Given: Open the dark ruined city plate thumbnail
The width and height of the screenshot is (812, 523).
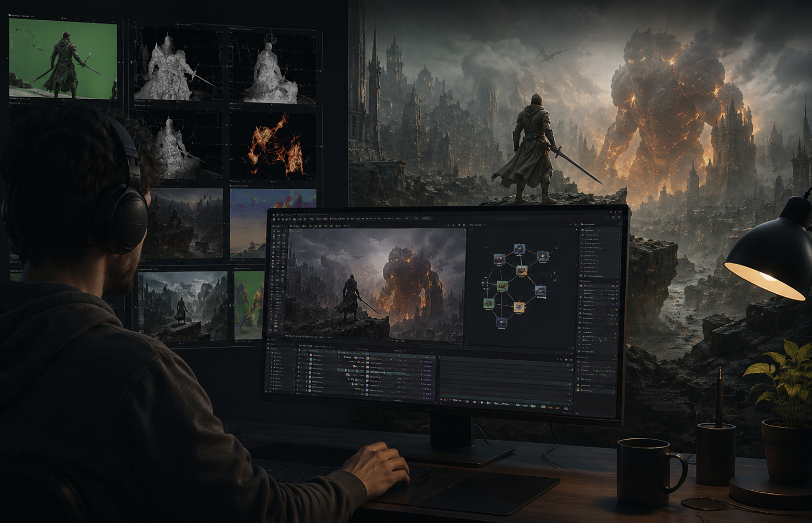Looking at the screenshot, I should (x=183, y=224).
